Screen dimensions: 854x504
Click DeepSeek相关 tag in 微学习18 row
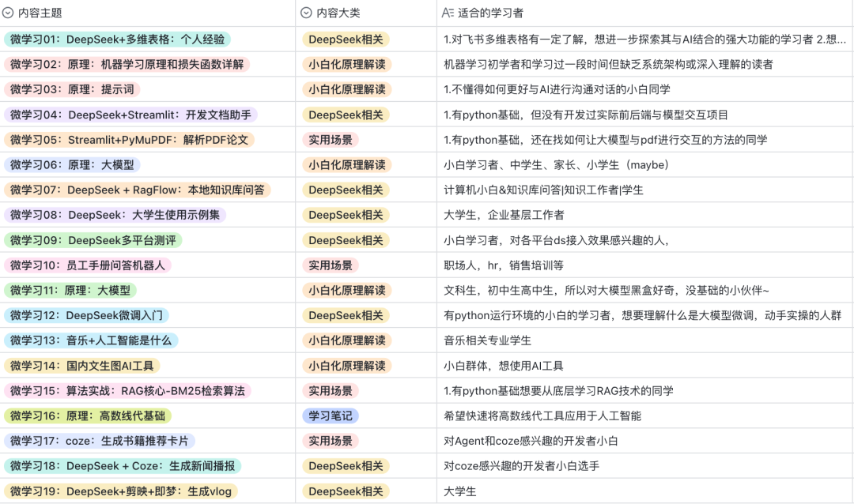(x=346, y=466)
